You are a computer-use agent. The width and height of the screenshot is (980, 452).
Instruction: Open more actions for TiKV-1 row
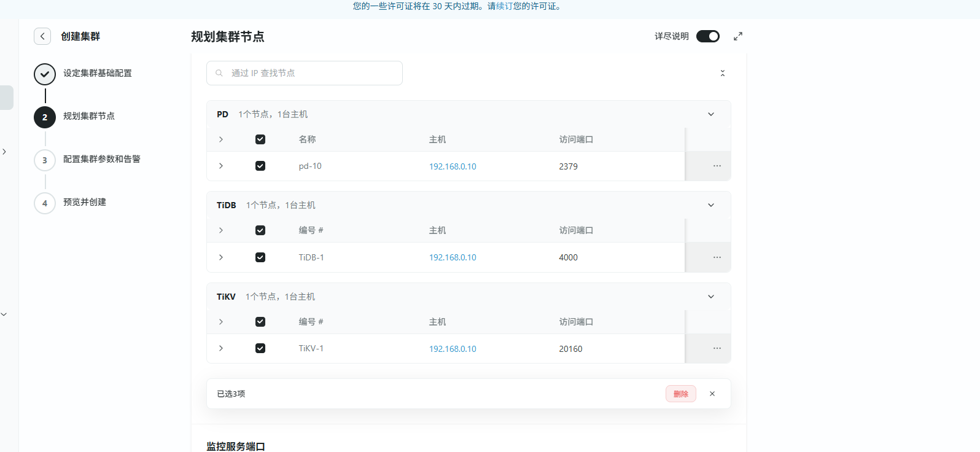(717, 348)
